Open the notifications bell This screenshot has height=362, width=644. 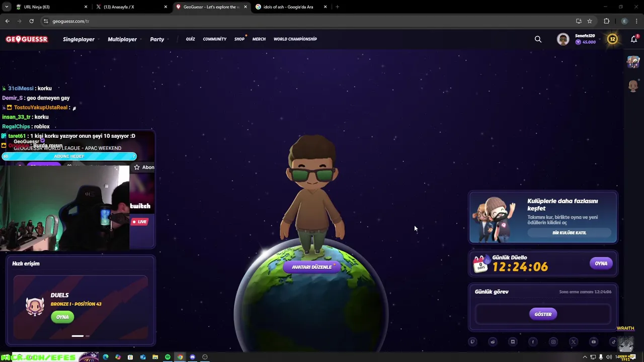tap(634, 39)
